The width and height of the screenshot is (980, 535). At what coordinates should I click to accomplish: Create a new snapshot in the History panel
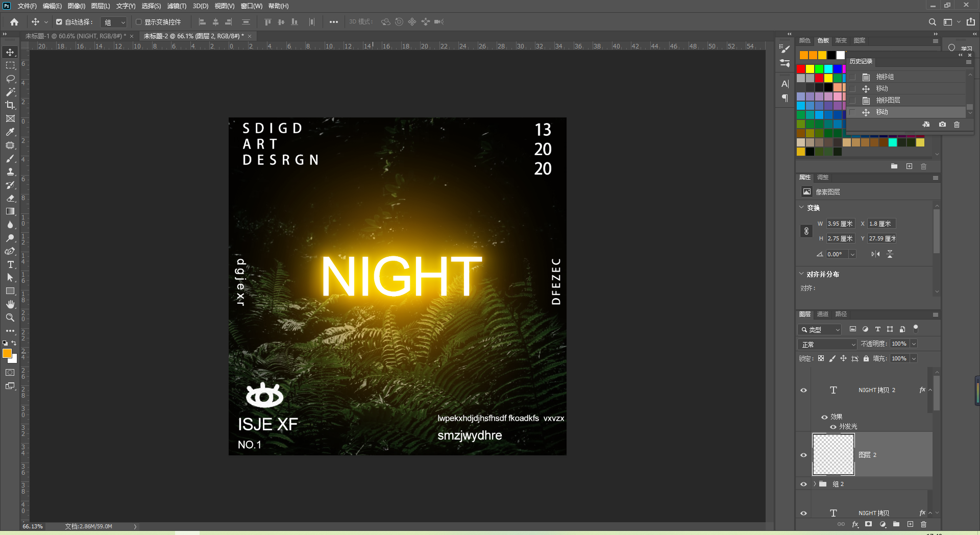942,125
